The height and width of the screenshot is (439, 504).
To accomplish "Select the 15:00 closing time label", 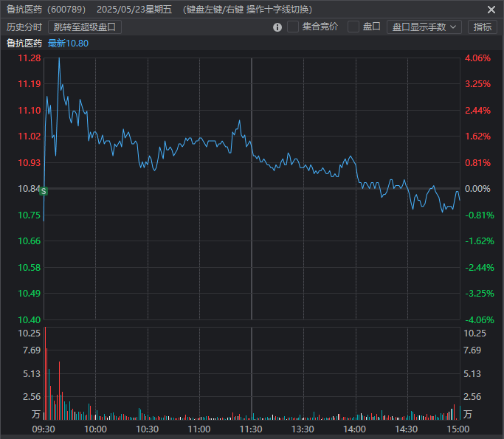I will tap(458, 429).
